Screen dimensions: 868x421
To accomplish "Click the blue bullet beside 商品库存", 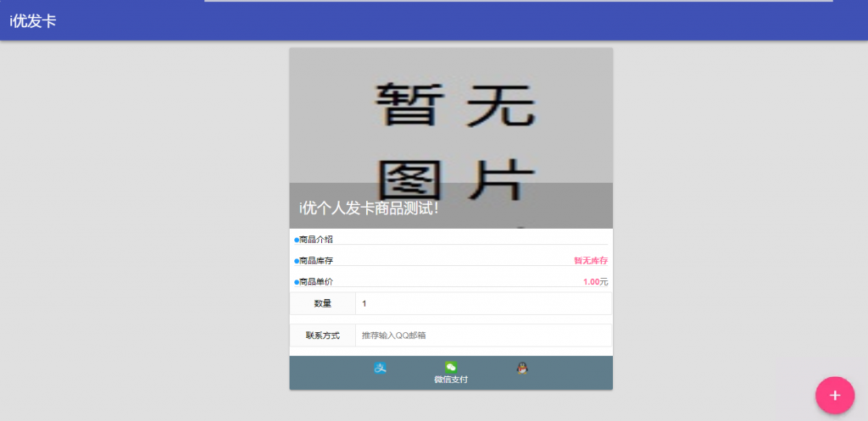I will 296,261.
